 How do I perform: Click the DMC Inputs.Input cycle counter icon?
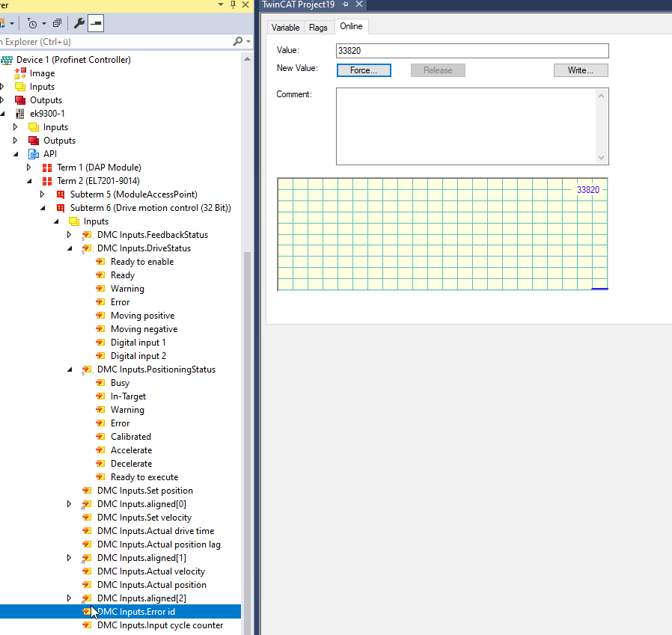87,625
